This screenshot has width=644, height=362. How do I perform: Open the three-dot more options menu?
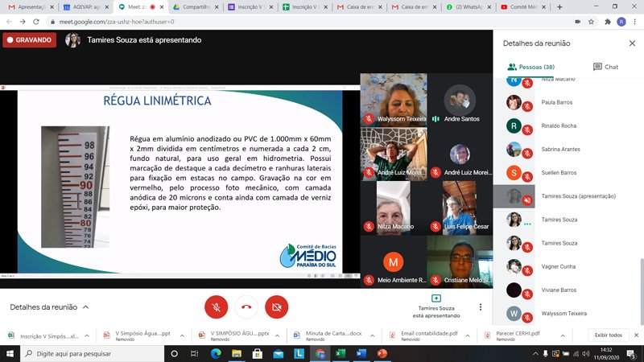pyautogui.click(x=481, y=306)
